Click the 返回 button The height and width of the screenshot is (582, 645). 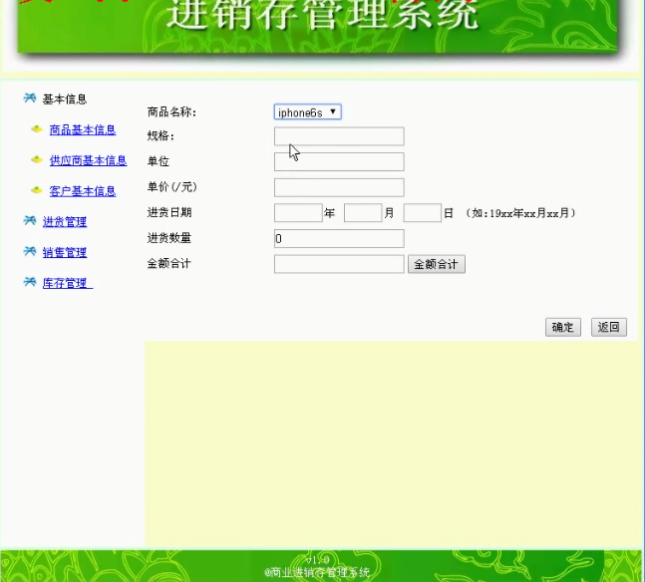(x=609, y=327)
